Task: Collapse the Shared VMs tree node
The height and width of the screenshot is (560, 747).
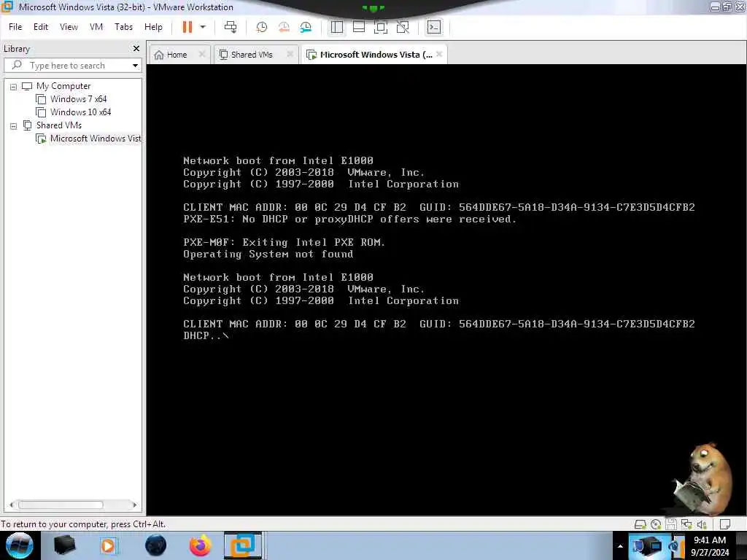Action: [13, 126]
